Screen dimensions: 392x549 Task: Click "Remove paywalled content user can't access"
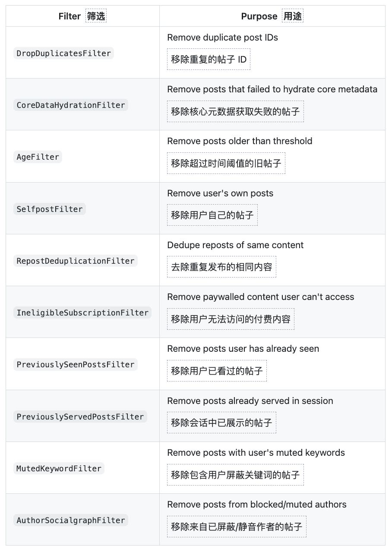tap(260, 297)
